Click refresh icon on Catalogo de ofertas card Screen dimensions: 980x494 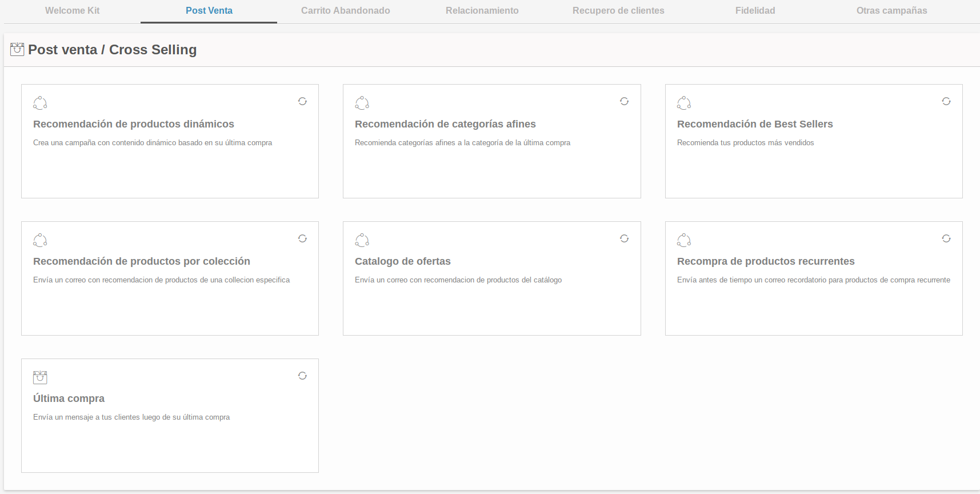(624, 238)
